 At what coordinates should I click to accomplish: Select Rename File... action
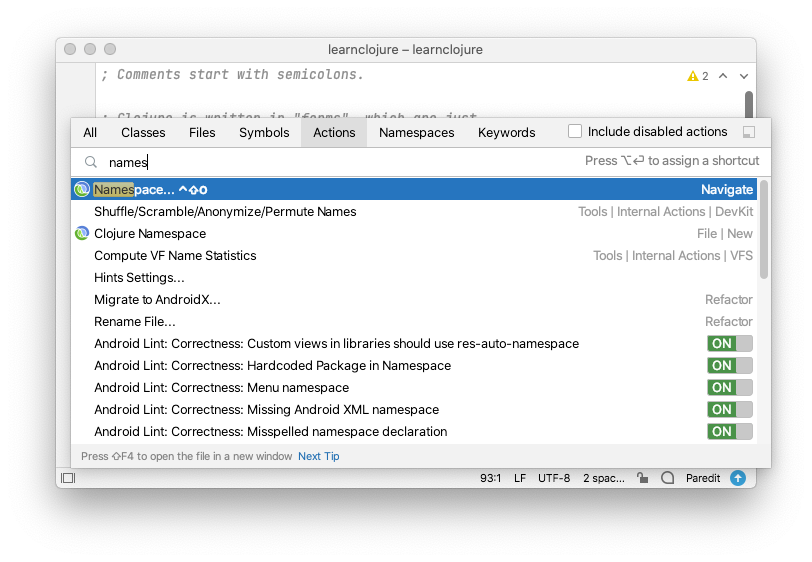414,322
